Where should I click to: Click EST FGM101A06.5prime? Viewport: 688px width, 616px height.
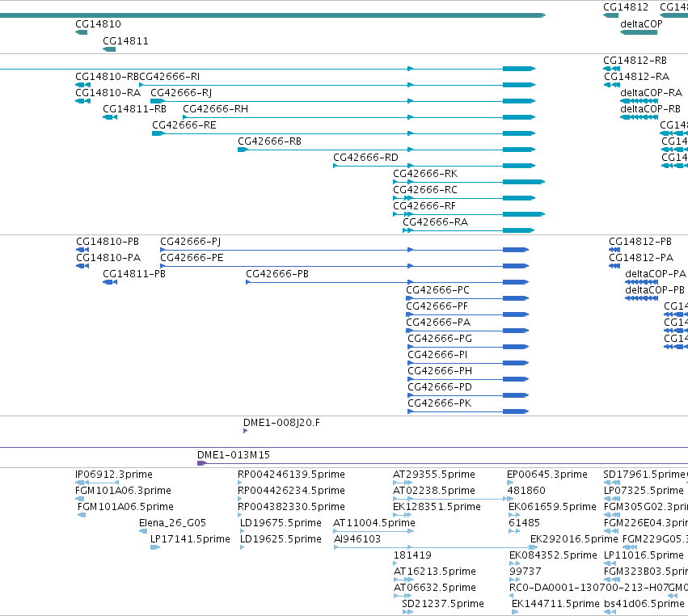[125, 507]
